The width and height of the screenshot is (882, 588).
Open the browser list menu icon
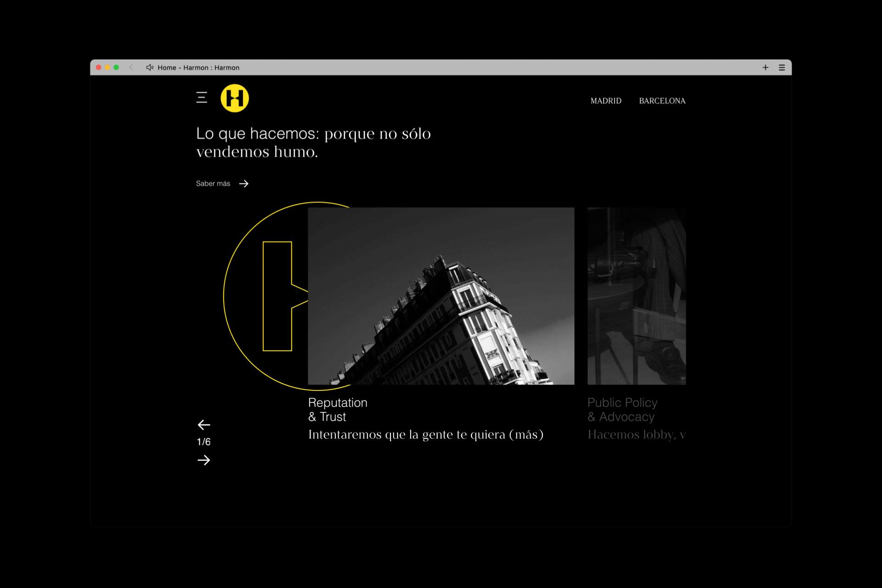[x=782, y=68]
